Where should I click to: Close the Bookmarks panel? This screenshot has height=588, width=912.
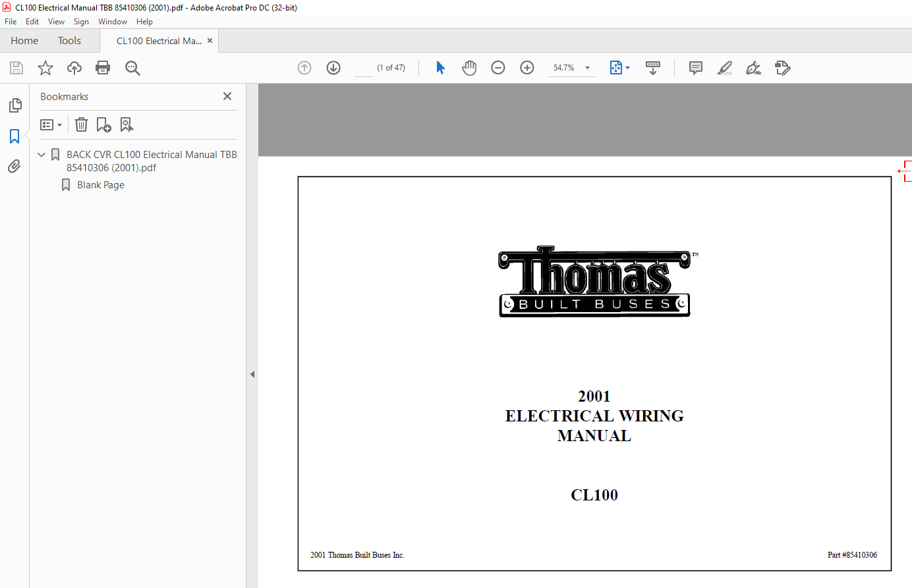(227, 96)
